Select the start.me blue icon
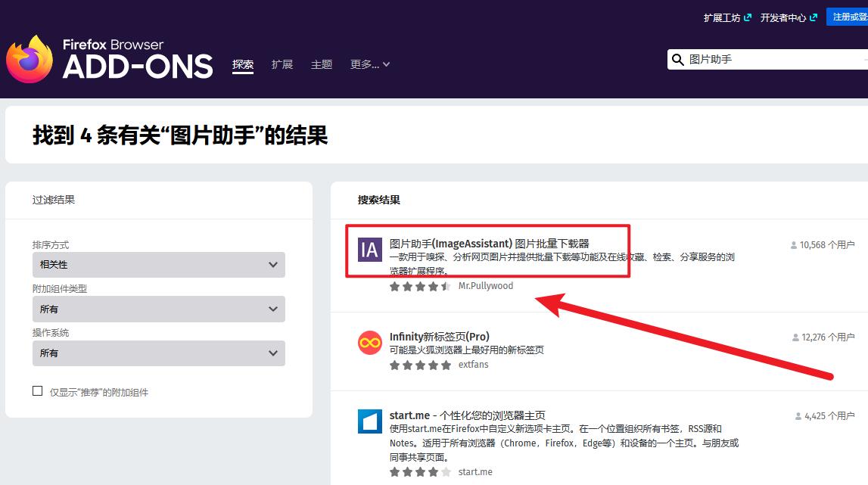The image size is (868, 485). 369,422
